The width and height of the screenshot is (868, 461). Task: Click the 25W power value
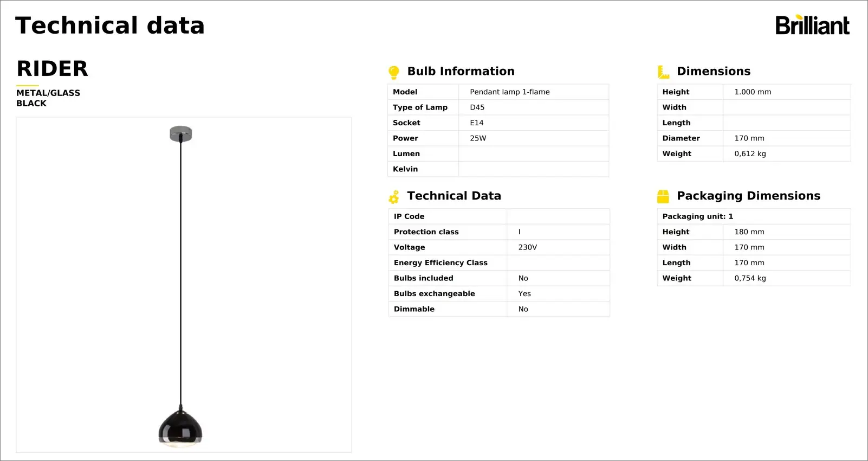(478, 138)
